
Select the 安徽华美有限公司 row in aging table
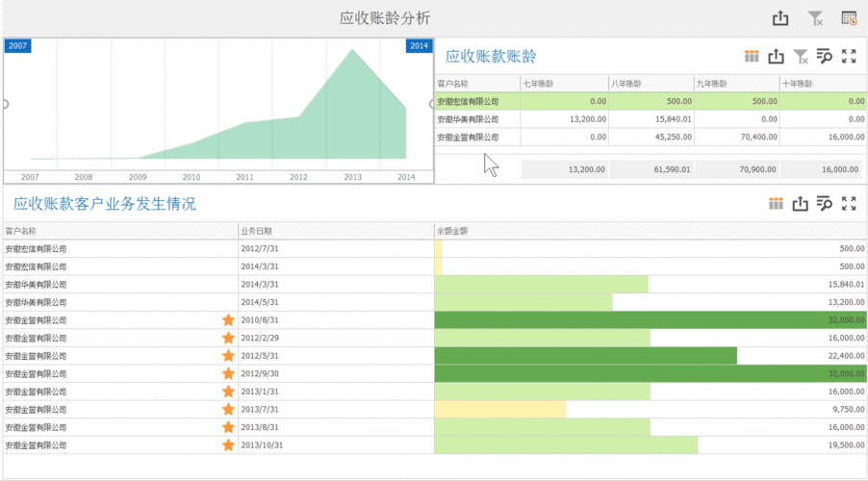point(469,119)
